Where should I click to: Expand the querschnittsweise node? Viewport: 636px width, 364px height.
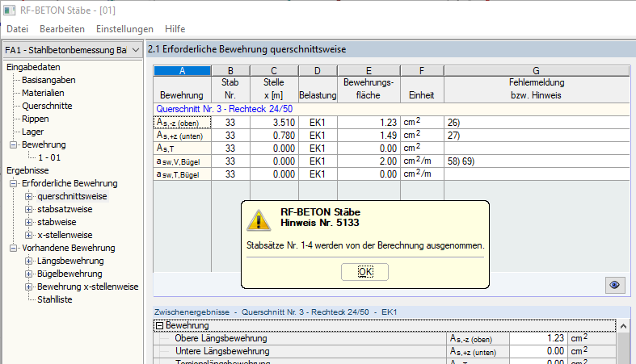coord(28,196)
